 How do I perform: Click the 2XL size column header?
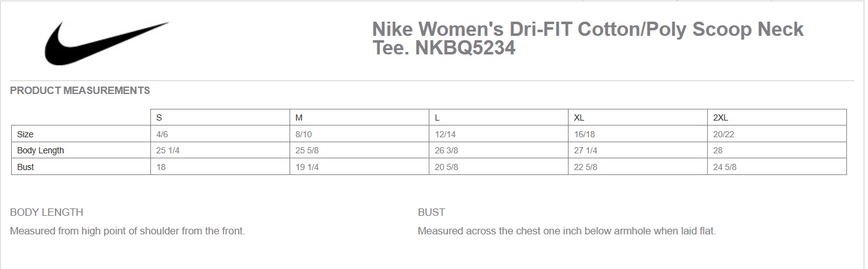coord(721,117)
